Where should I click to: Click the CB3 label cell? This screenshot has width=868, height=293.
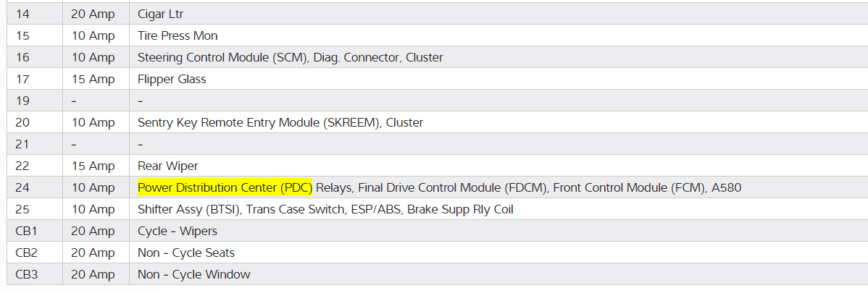(x=26, y=274)
